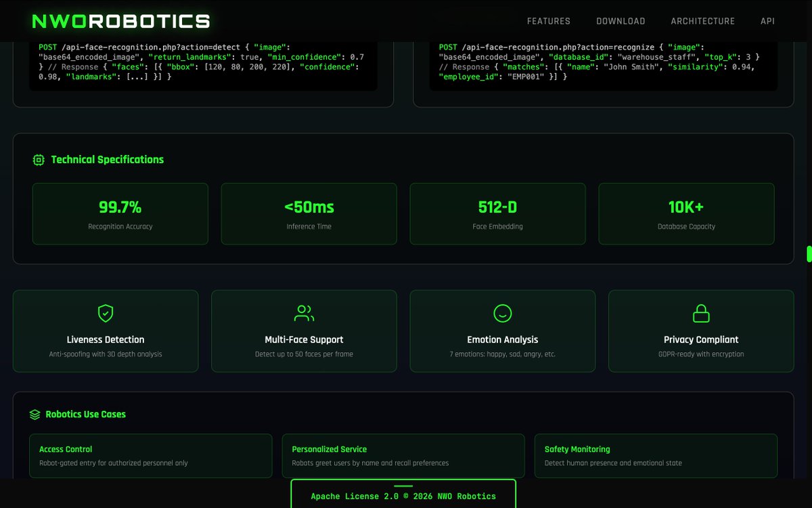Click 'Robot-gated entry for authorized personnel only'

tap(114, 463)
